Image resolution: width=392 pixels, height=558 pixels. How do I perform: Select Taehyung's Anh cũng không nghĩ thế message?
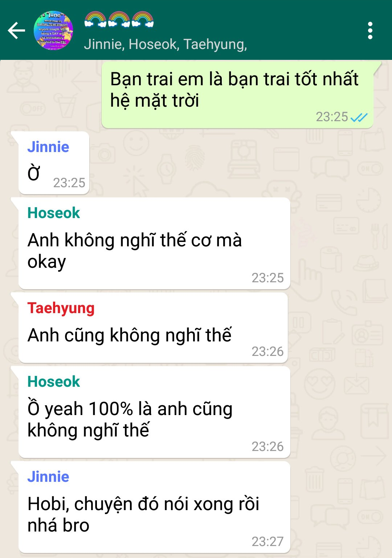tap(153, 328)
